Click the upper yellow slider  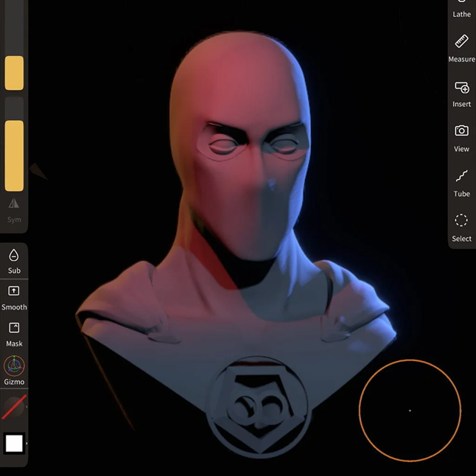[x=14, y=73]
